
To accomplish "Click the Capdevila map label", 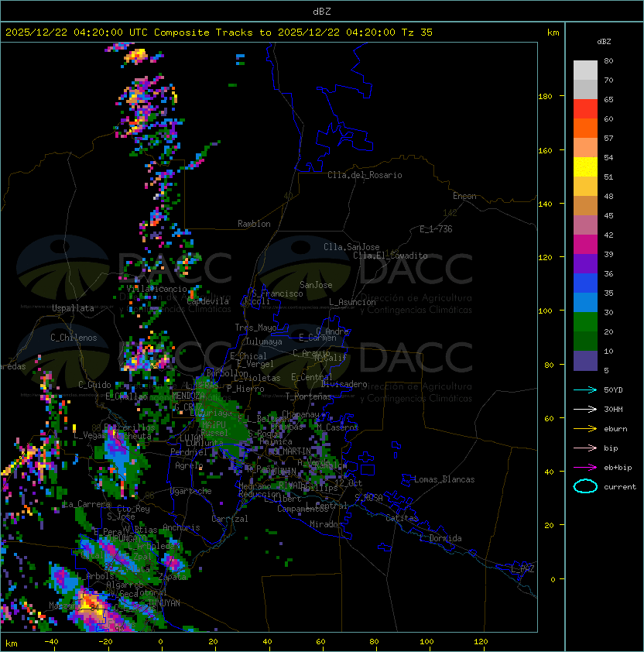I will click(x=208, y=301).
